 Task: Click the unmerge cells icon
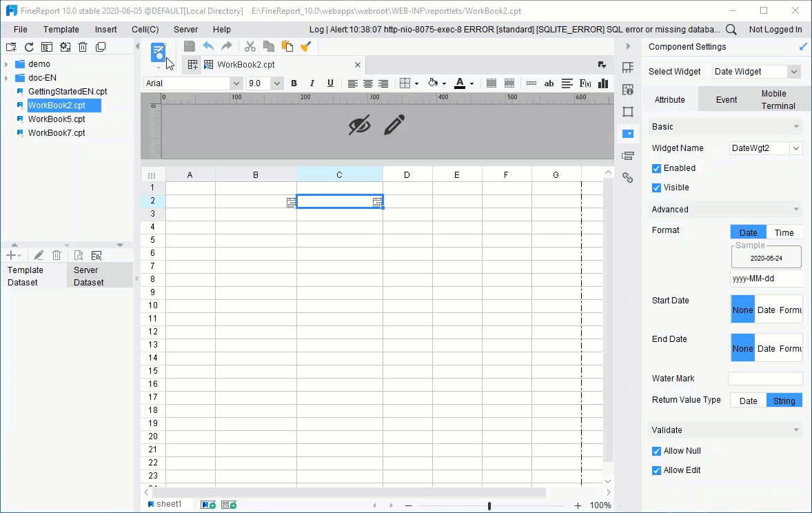(x=509, y=83)
